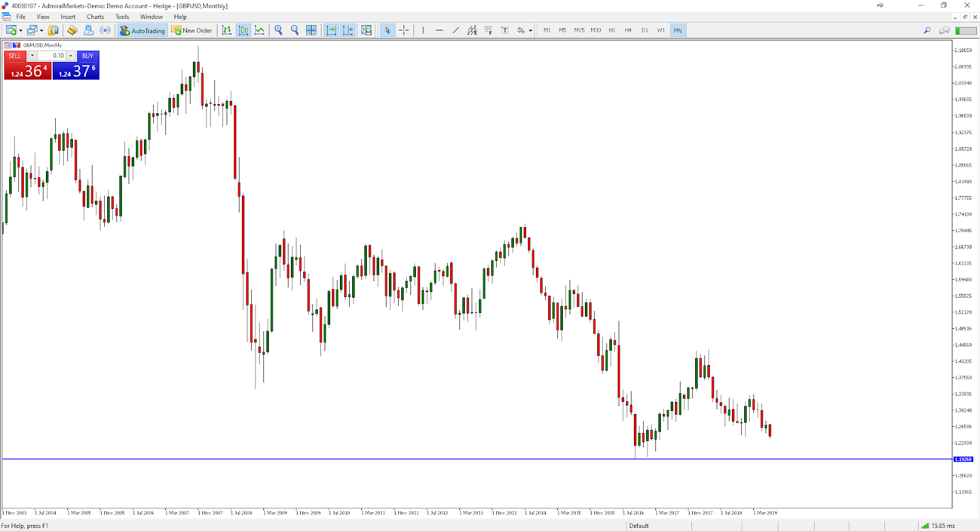This screenshot has width=980, height=531.
Task: Select the blue horizontal line at 1.19268
Action: [477, 459]
